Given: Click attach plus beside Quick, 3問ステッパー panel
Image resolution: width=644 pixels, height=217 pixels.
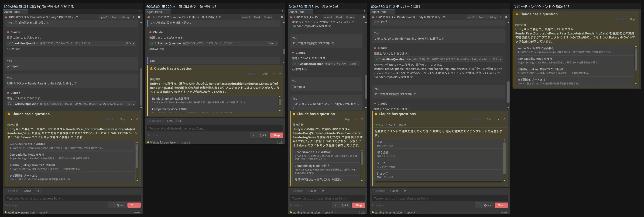Looking at the screenshot, I should 478,205.
